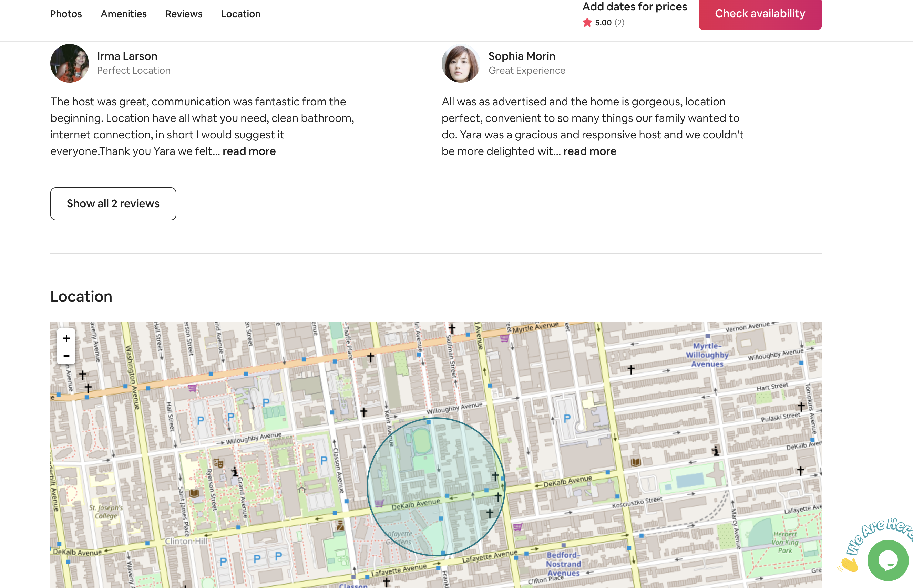913x588 pixels.
Task: Jump to the Reviews section tab
Action: tap(184, 14)
